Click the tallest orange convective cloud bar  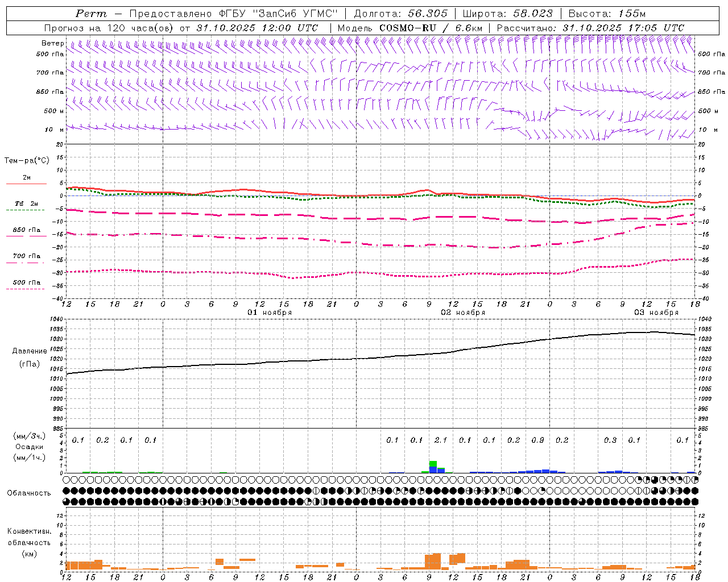pos(437,561)
